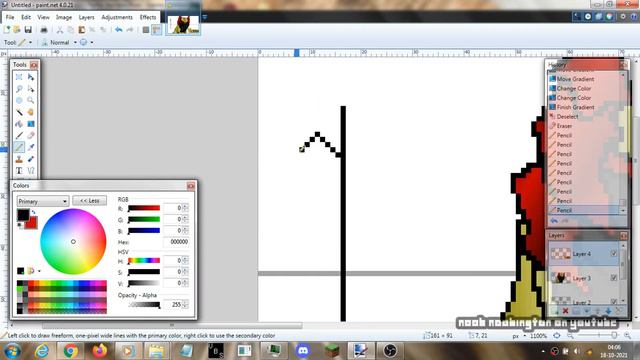The width and height of the screenshot is (640, 360).
Task: Select the Zoom magnifier tool
Action: tap(31, 100)
